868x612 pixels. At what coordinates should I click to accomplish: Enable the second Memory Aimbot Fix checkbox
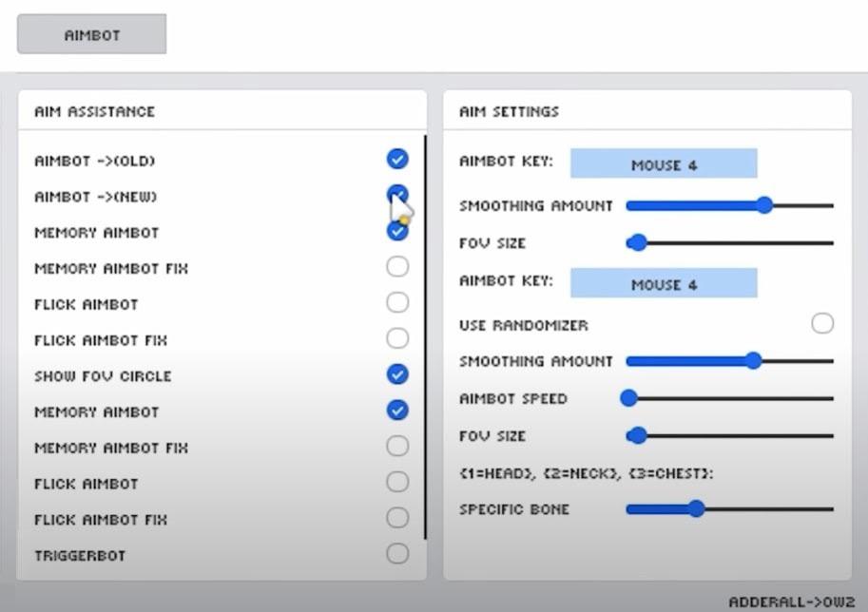[397, 446]
